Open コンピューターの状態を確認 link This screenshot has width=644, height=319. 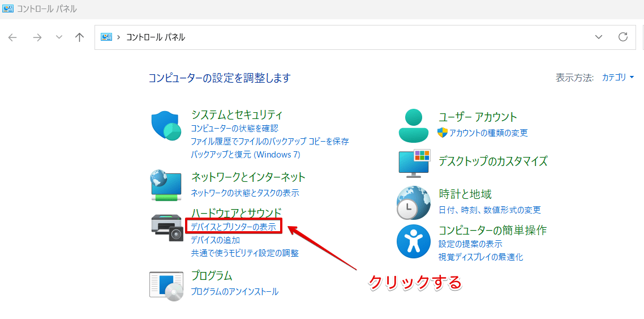[x=234, y=129]
